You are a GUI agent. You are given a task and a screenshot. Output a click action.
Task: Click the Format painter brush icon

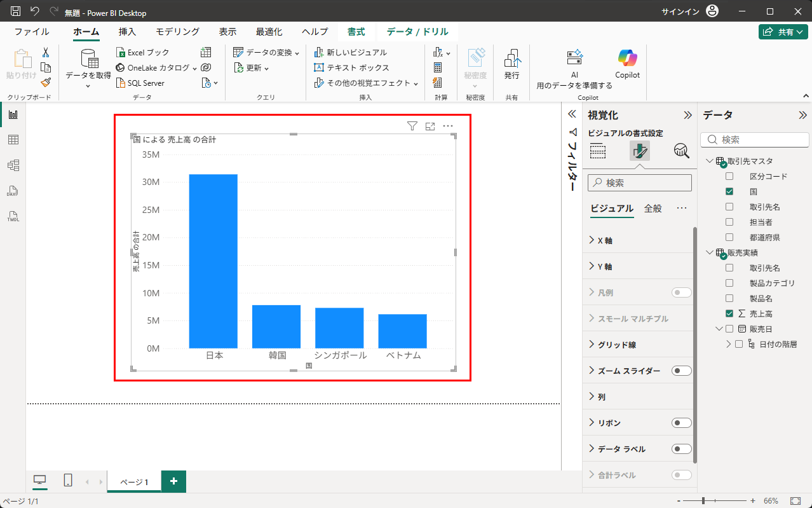(46, 83)
